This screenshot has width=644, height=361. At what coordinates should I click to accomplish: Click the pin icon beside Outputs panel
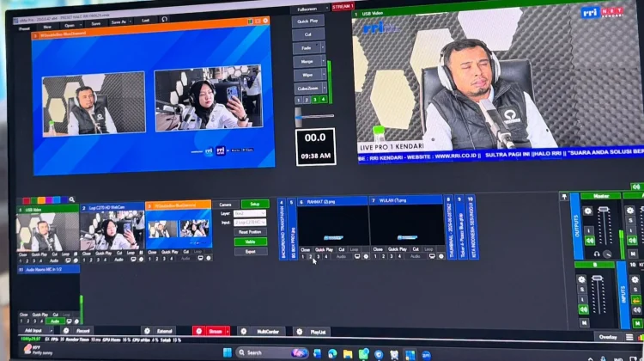(x=564, y=197)
